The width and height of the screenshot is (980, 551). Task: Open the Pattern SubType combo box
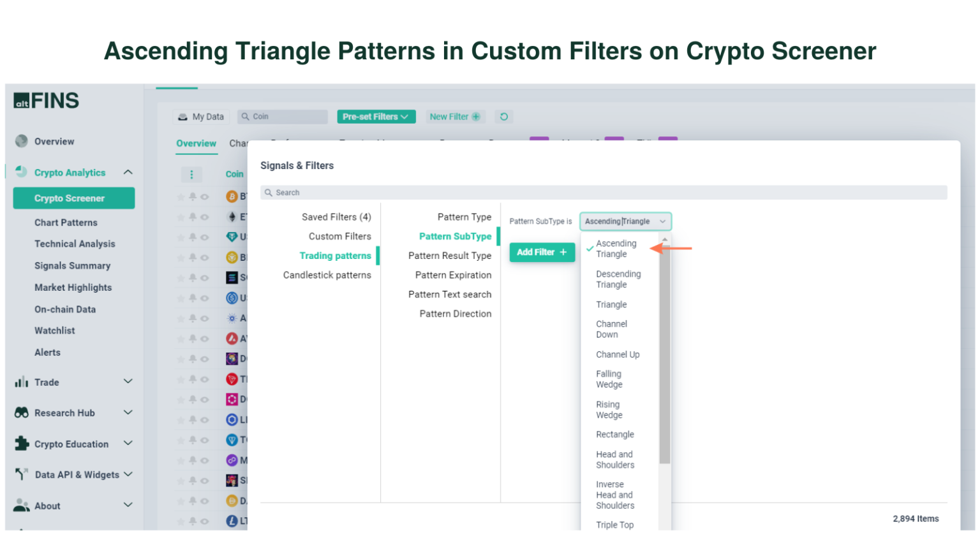click(625, 221)
